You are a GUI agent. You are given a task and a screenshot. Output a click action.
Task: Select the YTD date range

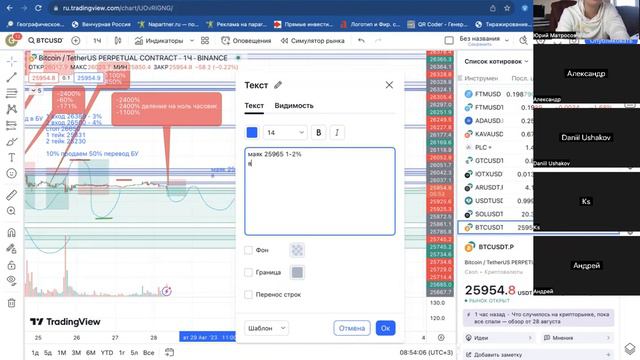click(107, 352)
